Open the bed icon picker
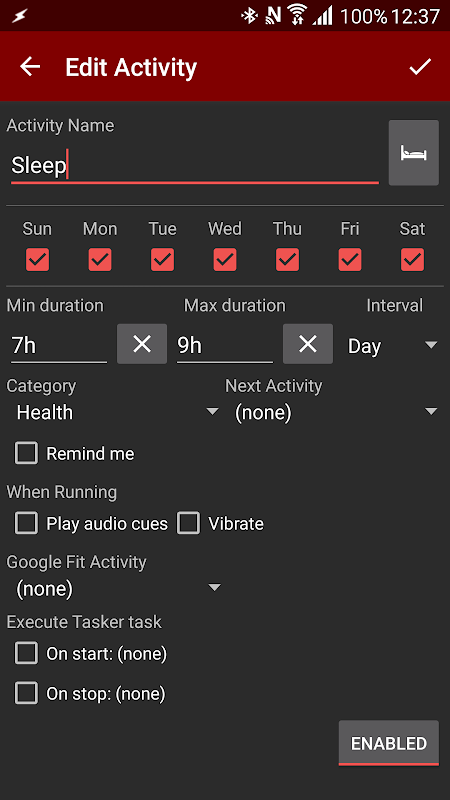 coord(413,153)
